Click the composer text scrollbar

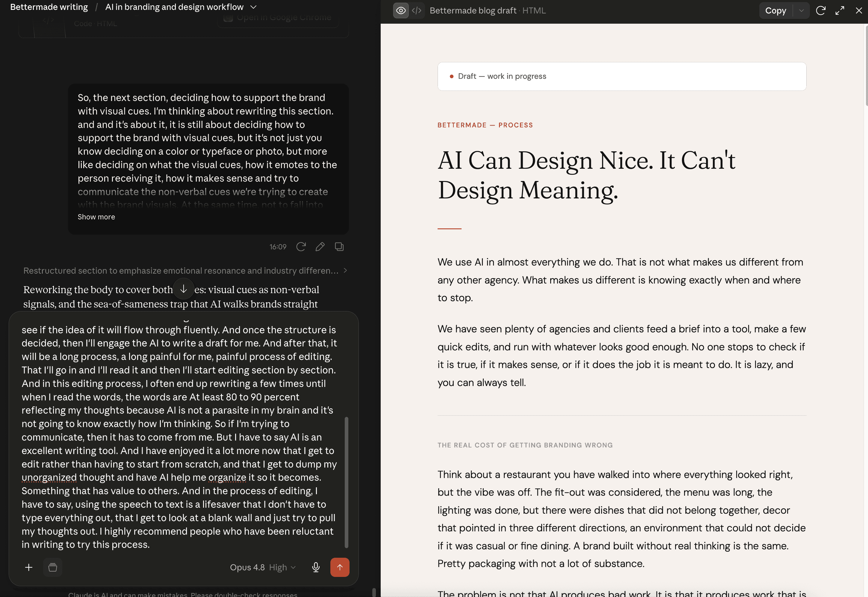(x=347, y=483)
